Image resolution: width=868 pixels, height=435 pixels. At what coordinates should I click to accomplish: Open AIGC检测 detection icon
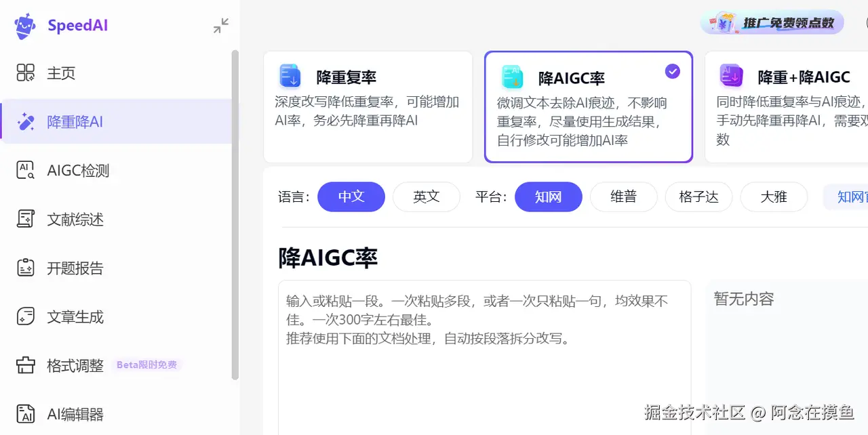[26, 171]
